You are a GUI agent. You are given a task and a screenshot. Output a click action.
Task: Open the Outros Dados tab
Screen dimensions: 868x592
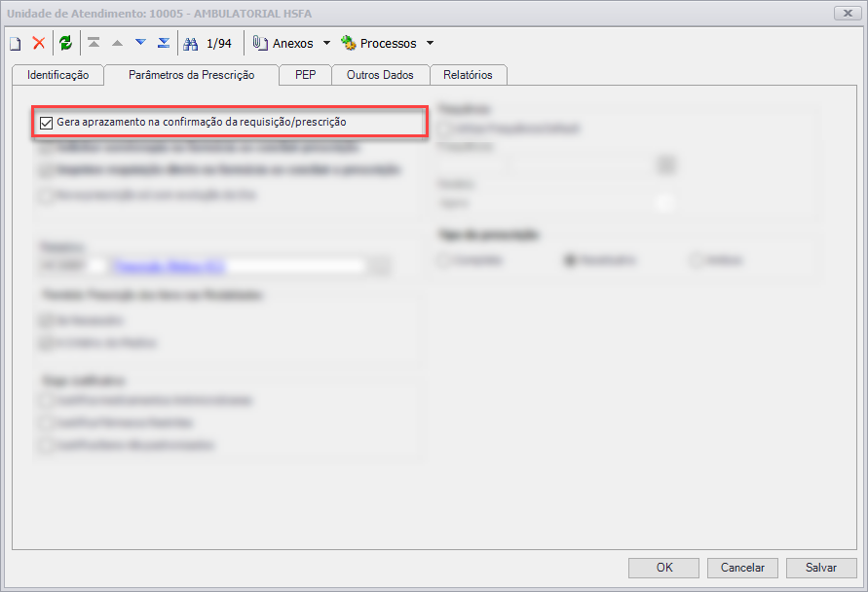click(x=380, y=75)
